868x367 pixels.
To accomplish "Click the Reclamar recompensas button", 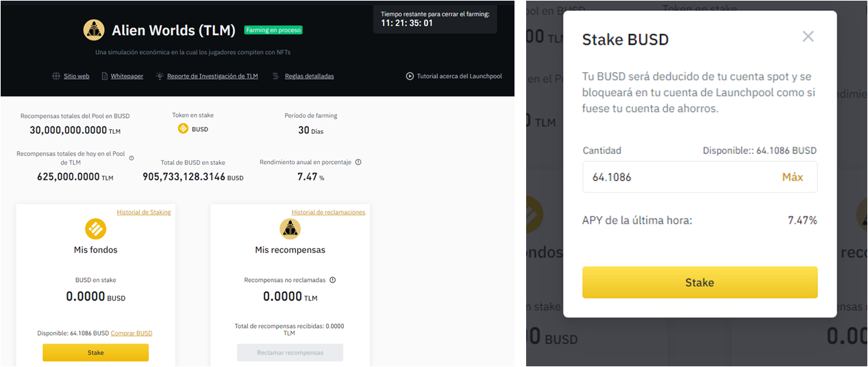I will click(x=290, y=353).
